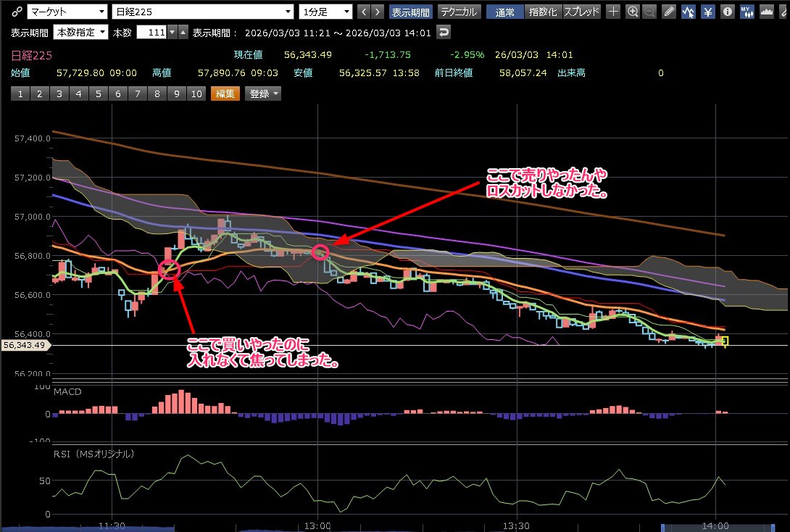Open the マーケット dropdown
This screenshot has width=790, height=532.
tap(67, 12)
